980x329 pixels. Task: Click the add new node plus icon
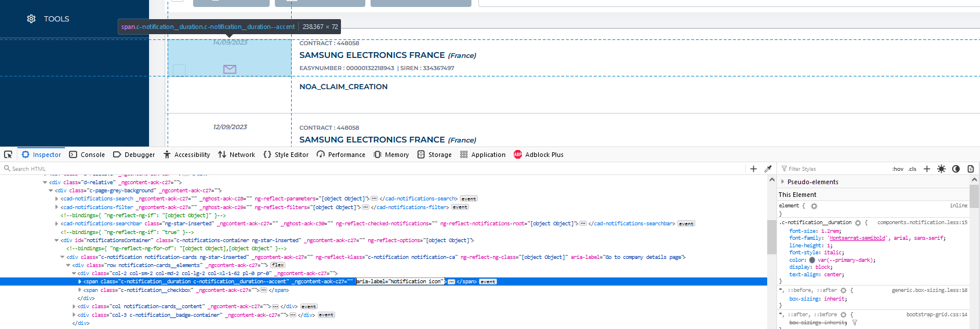[x=753, y=169]
